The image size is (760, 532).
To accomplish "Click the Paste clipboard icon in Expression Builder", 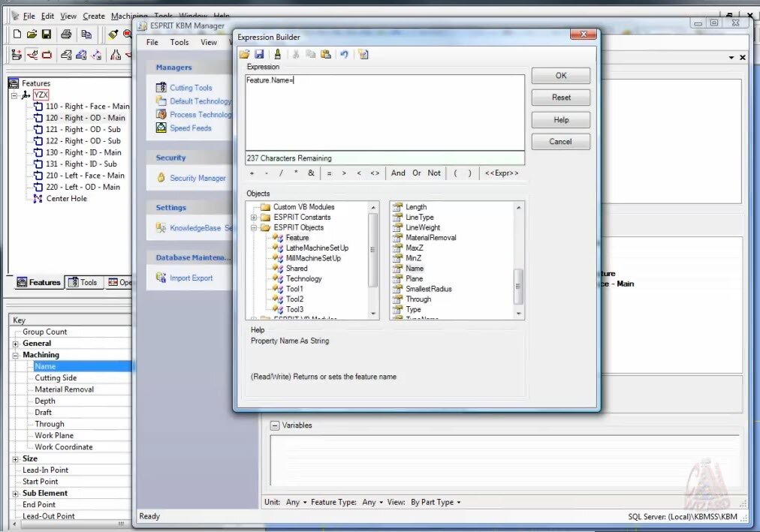I will click(326, 54).
